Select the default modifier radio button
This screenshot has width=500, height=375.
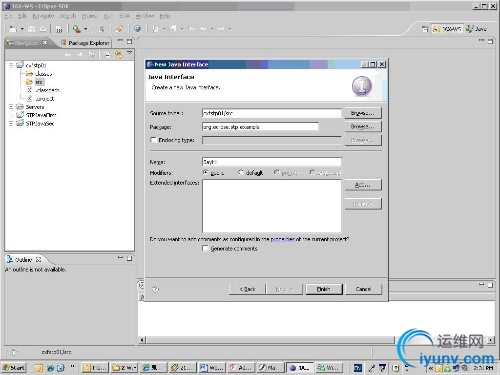coord(241,173)
